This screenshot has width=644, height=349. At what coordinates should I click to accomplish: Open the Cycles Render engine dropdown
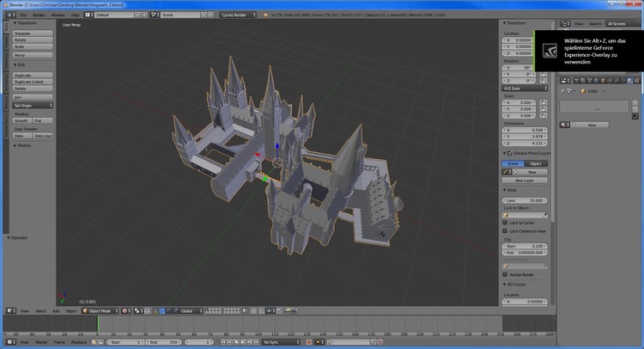tap(238, 15)
